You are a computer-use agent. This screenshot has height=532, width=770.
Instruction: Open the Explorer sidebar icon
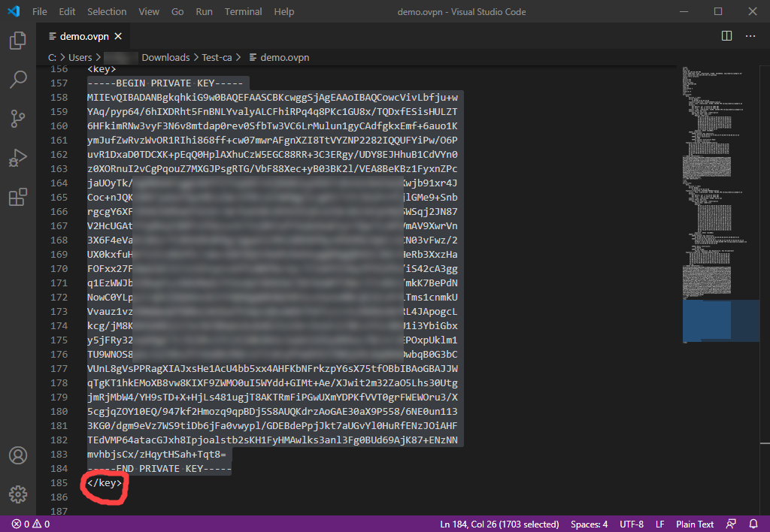click(x=18, y=41)
